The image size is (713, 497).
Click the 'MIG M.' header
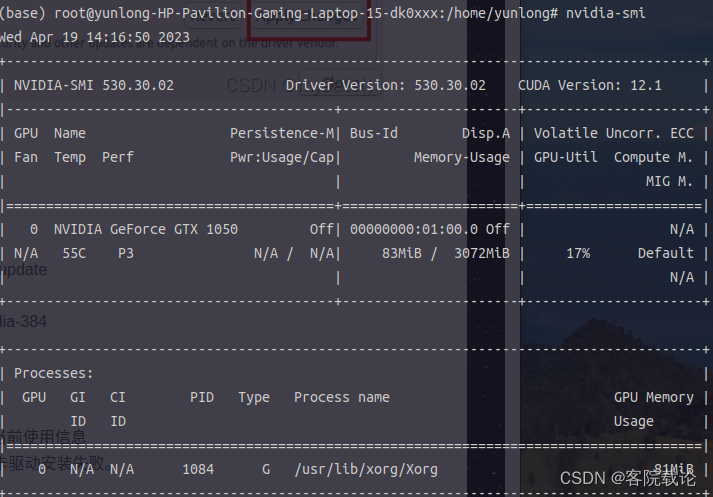click(670, 181)
